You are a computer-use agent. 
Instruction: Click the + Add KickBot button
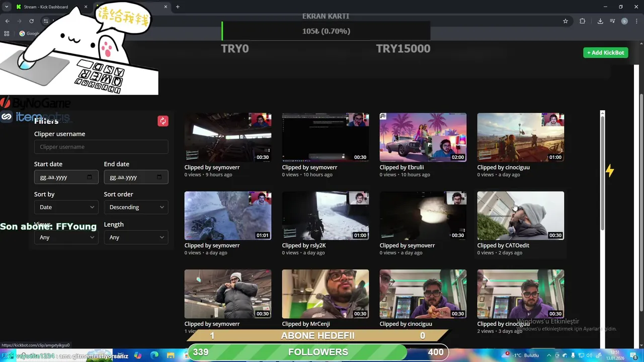[x=606, y=53]
